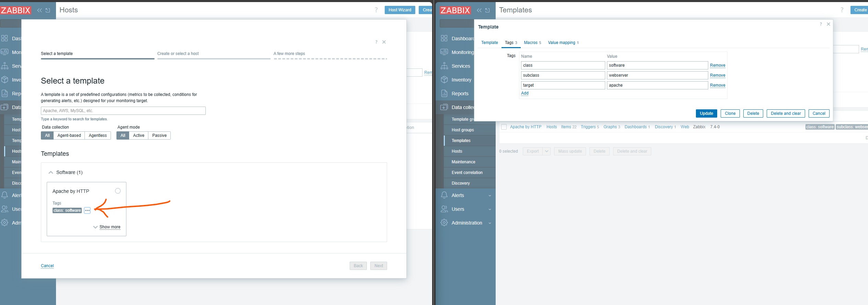Show all tags via ellipsis icon on Apache card
Image resolution: width=868 pixels, height=305 pixels.
(87, 210)
